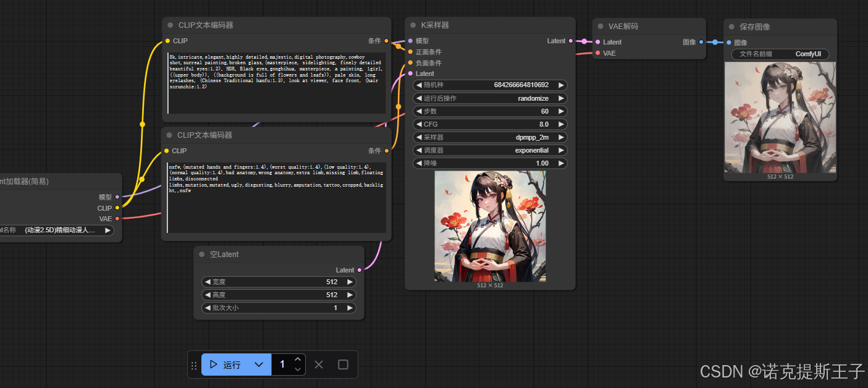Click the 步数 value 60 slider field
The width and height of the screenshot is (868, 388).
click(x=490, y=111)
